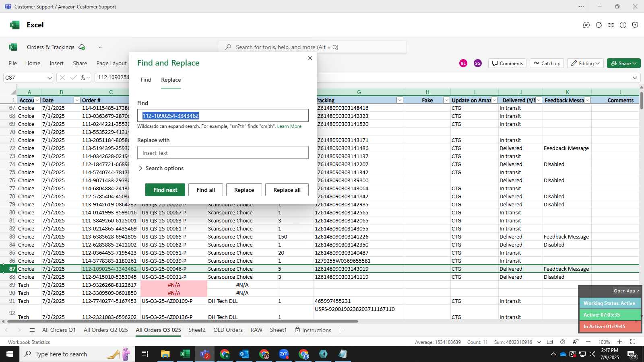Open Zoom from the taskbar

[x=284, y=354]
